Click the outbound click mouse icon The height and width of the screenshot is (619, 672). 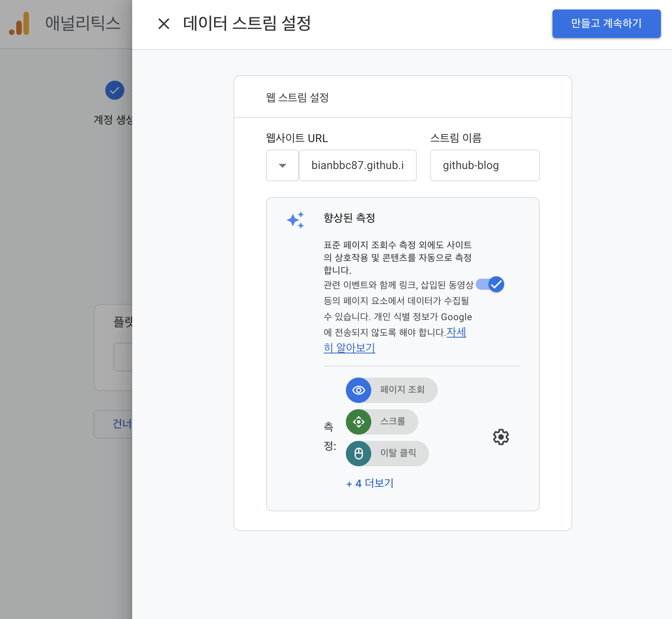[x=359, y=454]
